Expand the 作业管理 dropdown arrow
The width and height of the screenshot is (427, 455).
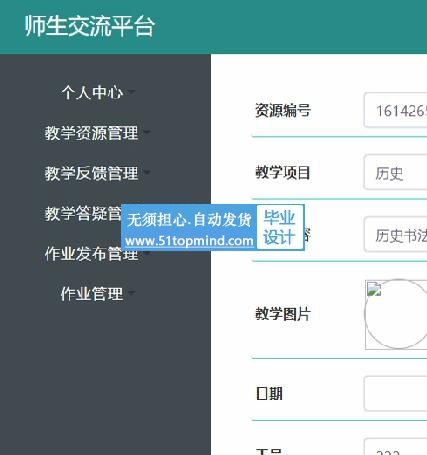coord(131,293)
